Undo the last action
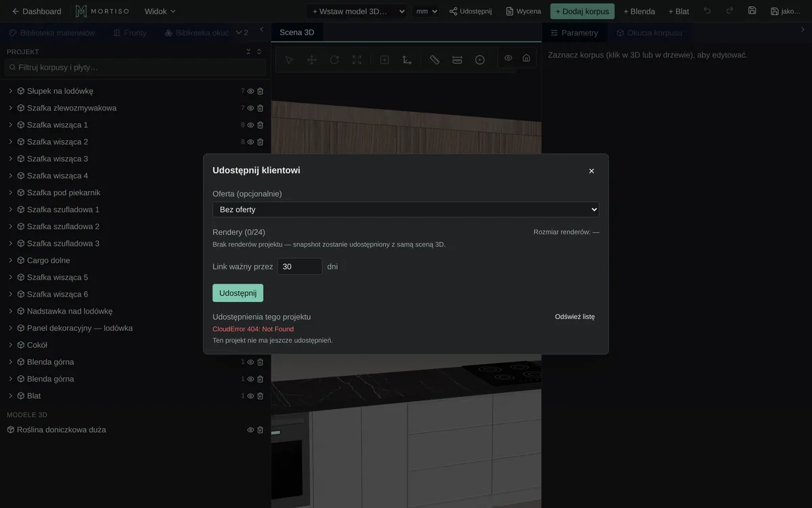This screenshot has height=508, width=812. (x=707, y=11)
